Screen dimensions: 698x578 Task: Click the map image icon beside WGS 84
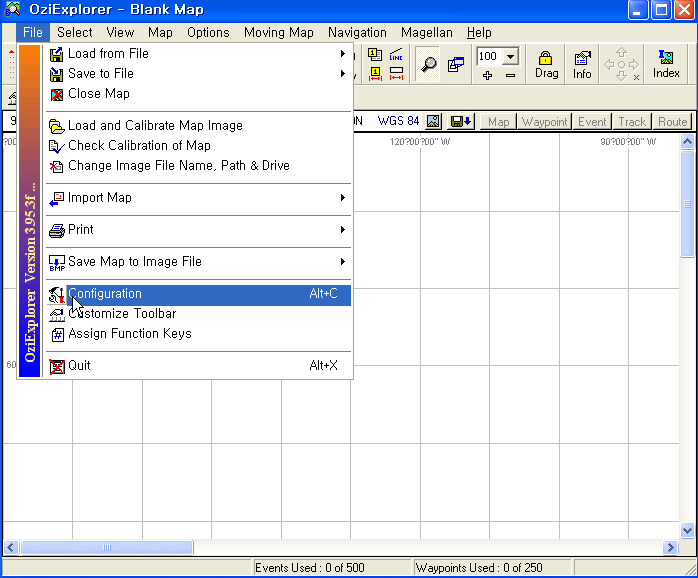tap(433, 121)
